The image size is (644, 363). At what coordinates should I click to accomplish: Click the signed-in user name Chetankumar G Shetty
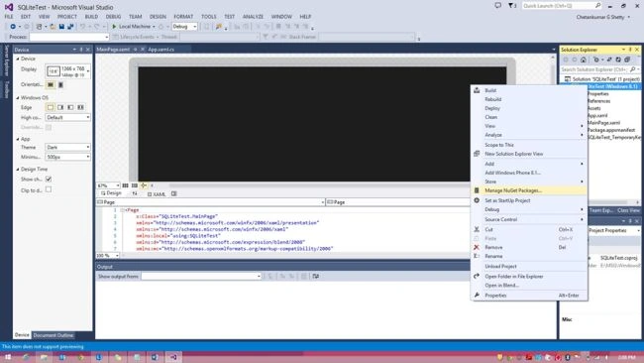tap(600, 17)
